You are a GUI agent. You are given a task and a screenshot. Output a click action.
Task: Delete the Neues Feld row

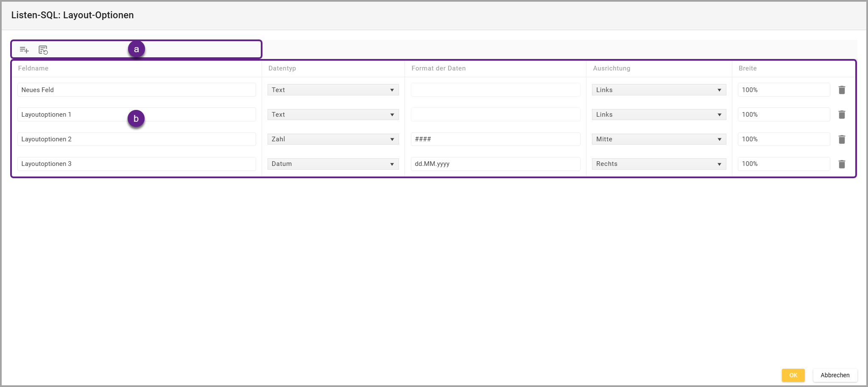point(842,90)
